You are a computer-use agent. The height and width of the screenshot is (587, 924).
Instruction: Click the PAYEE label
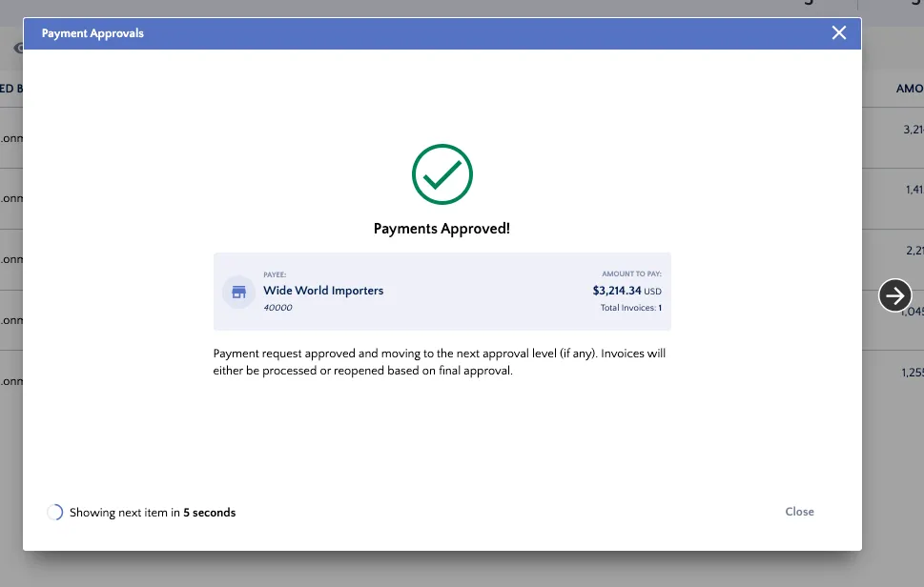275,274
